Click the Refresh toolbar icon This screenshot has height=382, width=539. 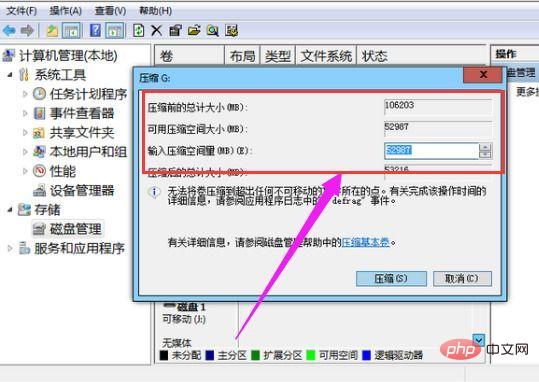pos(139,31)
